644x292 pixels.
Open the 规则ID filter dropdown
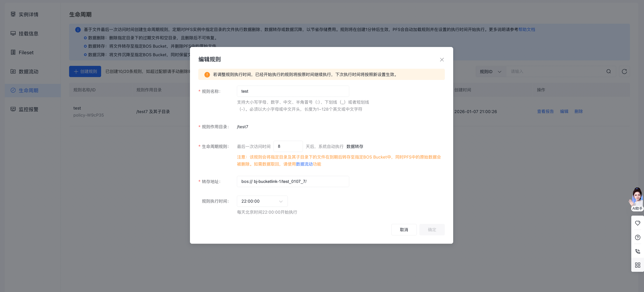coord(490,72)
